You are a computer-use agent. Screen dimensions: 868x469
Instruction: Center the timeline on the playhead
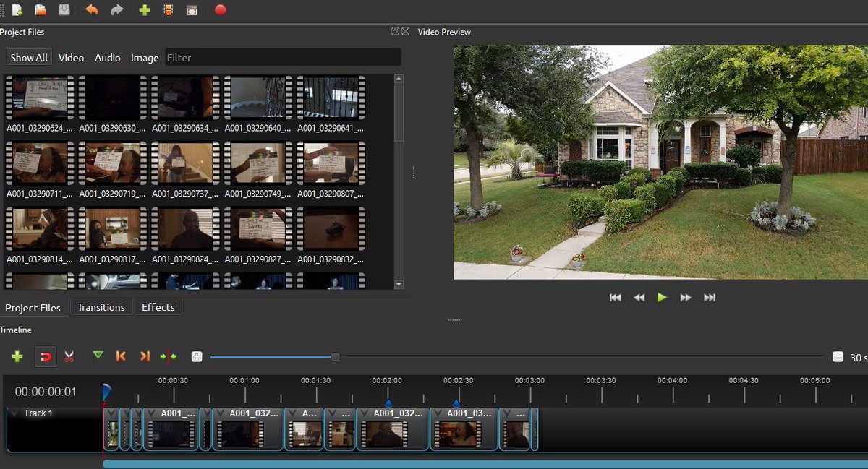tap(169, 356)
